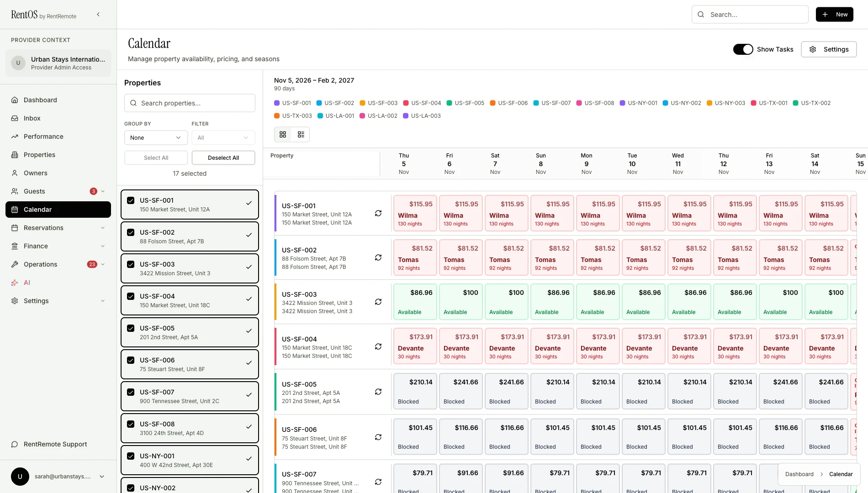Click the Performance trend icon

(x=15, y=136)
